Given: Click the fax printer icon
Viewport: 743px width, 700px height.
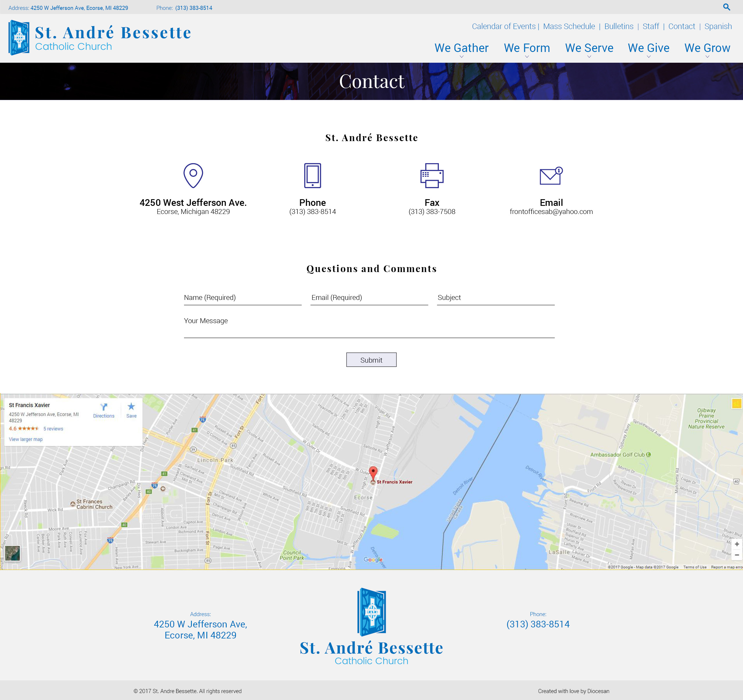Looking at the screenshot, I should point(432,175).
